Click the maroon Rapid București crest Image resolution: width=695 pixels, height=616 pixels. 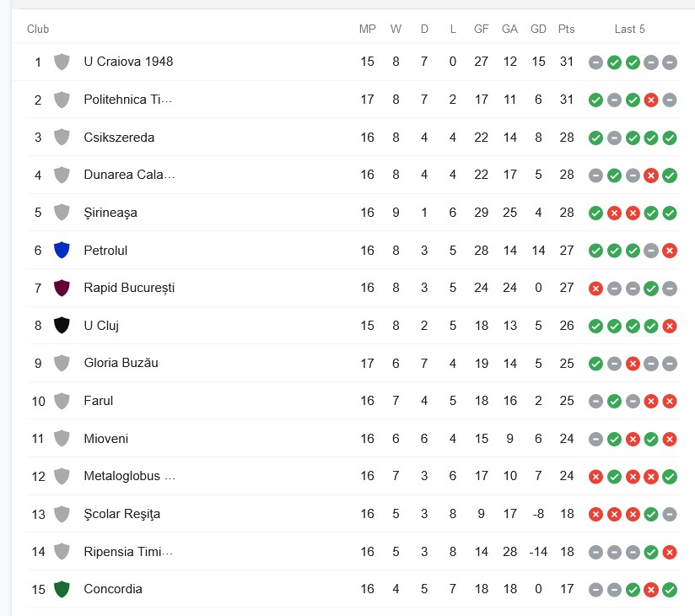62,288
